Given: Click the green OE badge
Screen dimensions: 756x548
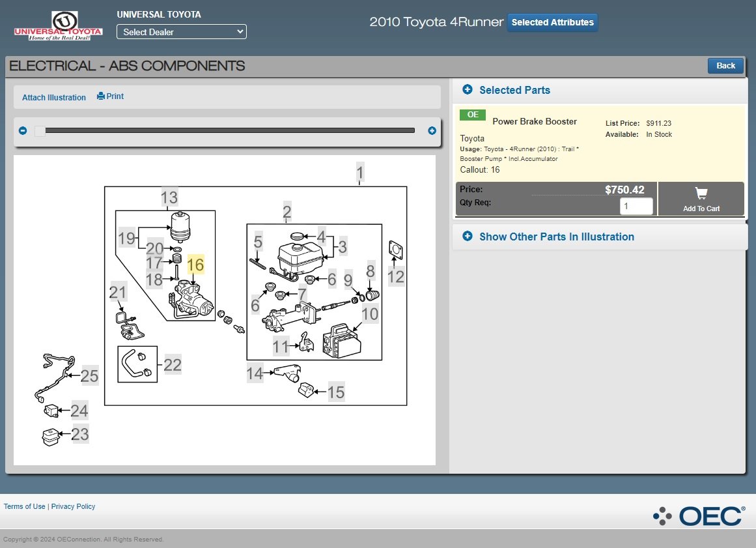Looking at the screenshot, I should (x=473, y=114).
